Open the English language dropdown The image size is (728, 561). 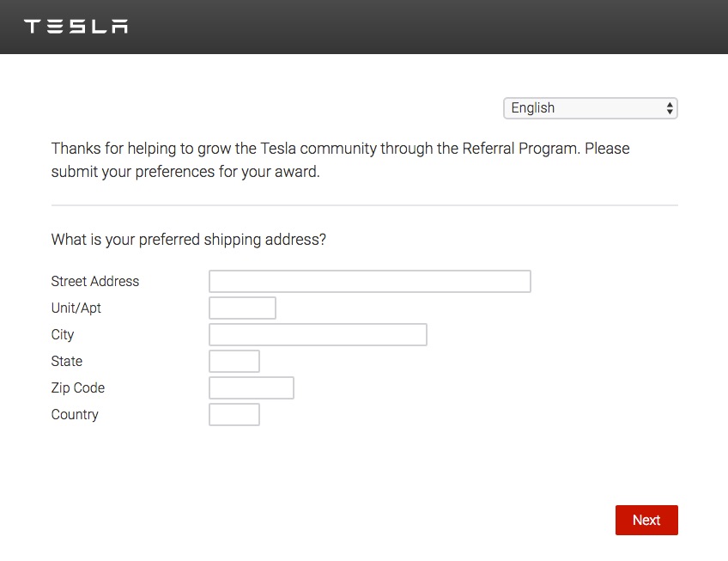point(590,108)
